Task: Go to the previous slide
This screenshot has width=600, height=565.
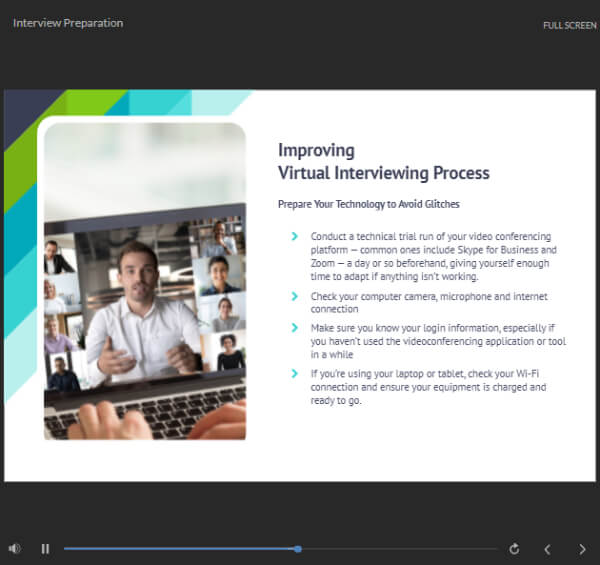Action: point(548,549)
